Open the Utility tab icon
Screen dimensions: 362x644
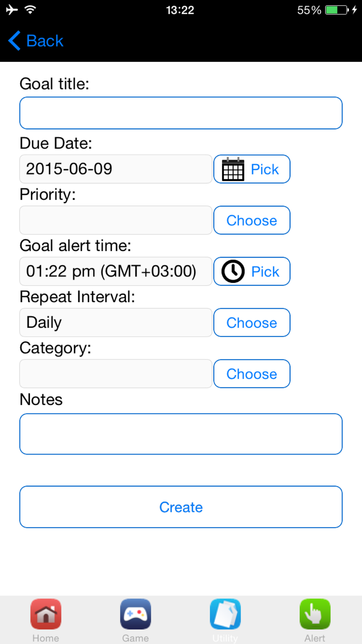(x=225, y=614)
